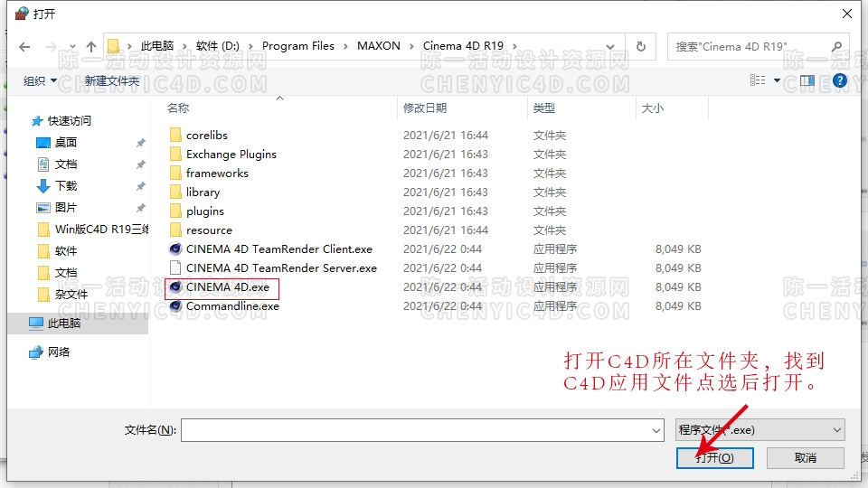Select the corelibs folder icon
868x488 pixels.
pos(175,135)
